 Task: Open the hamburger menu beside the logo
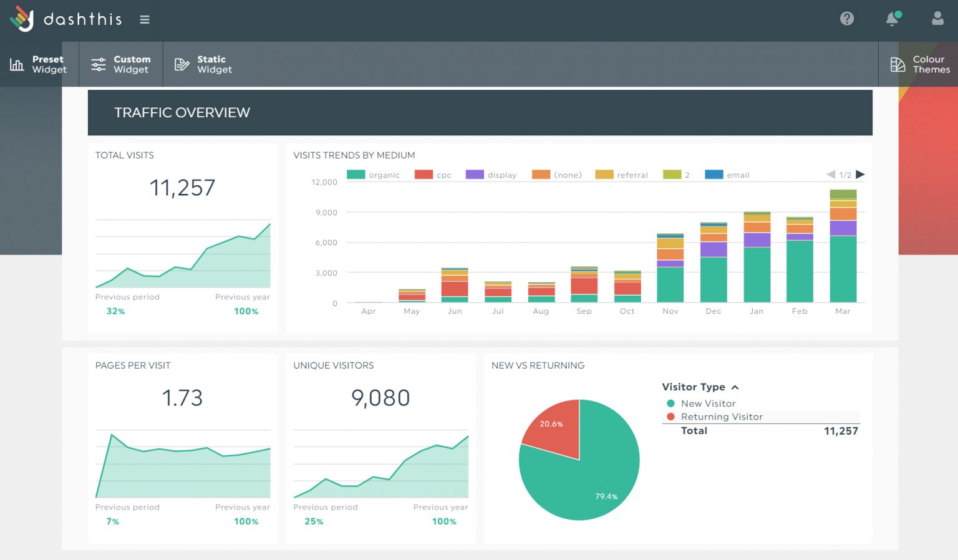pyautogui.click(x=145, y=19)
